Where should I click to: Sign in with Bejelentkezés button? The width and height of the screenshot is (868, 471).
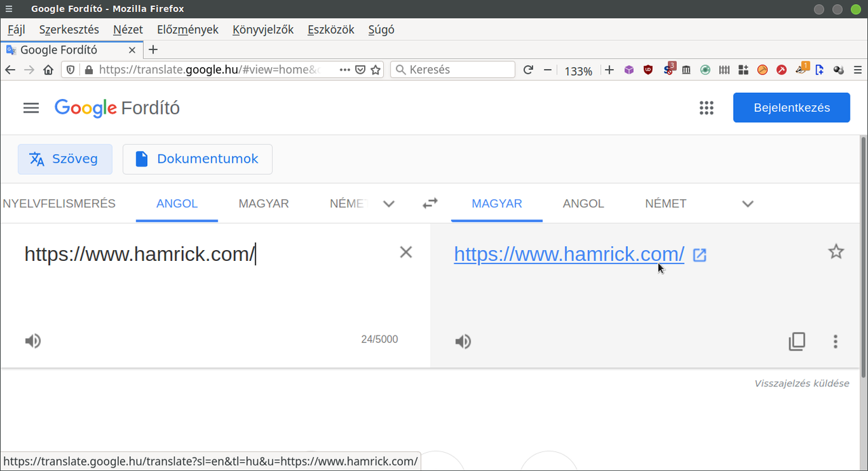pyautogui.click(x=791, y=108)
